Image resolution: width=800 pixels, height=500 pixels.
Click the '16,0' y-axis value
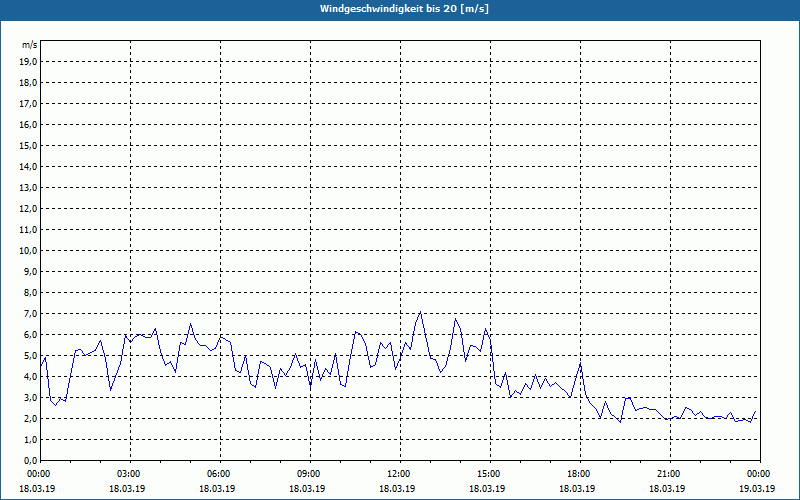point(28,124)
